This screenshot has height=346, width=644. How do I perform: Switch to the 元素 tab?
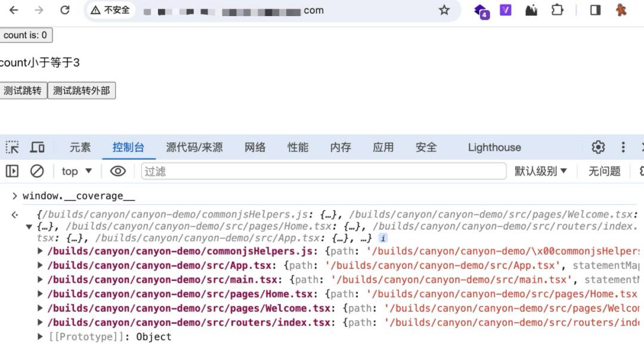coord(80,147)
